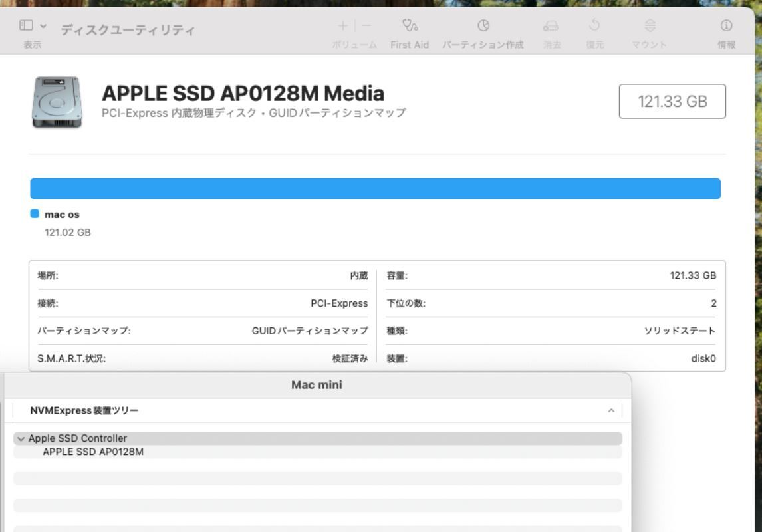This screenshot has width=762, height=532.
Task: Open the 情報 info button
Action: (726, 27)
